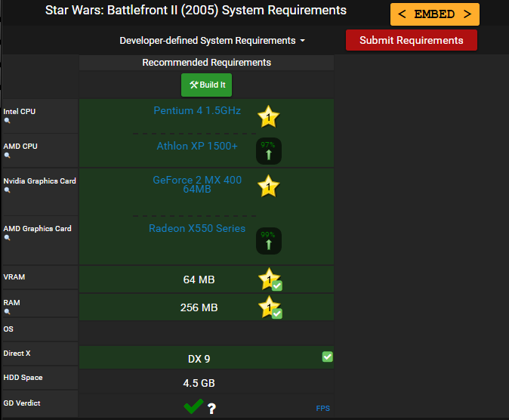Click magnifier icon under Nvidia Graphics Card
The height and width of the screenshot is (420, 509).
click(7, 190)
